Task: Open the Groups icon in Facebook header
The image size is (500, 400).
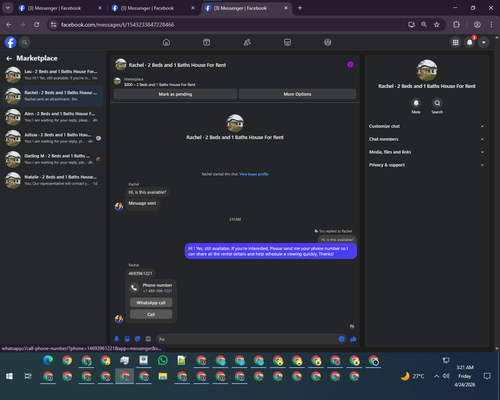Action: click(x=328, y=42)
